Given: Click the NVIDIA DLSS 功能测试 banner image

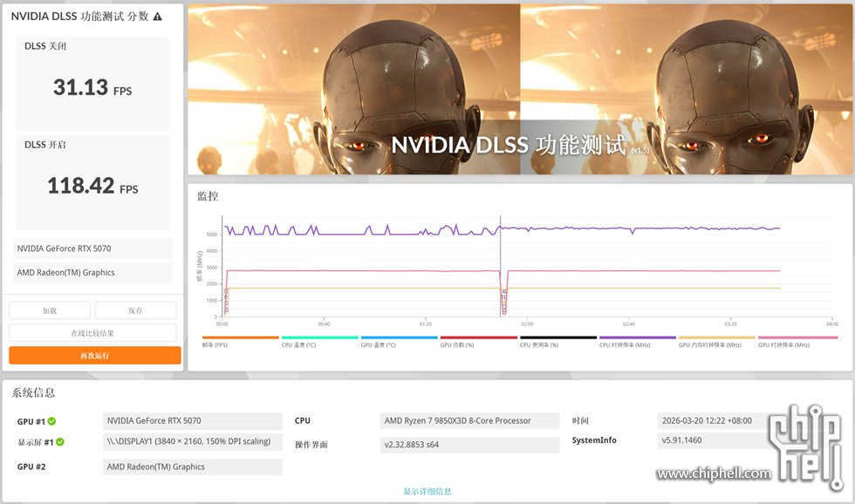Looking at the screenshot, I should coord(520,89).
